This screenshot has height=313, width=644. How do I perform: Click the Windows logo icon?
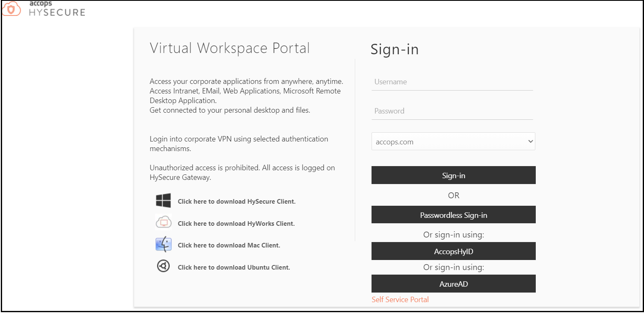click(x=163, y=201)
